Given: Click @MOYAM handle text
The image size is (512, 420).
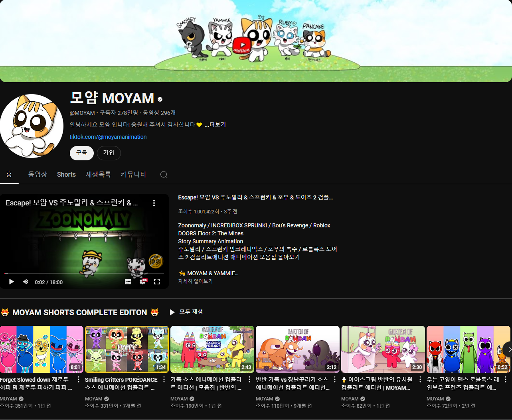Looking at the screenshot, I should point(82,113).
